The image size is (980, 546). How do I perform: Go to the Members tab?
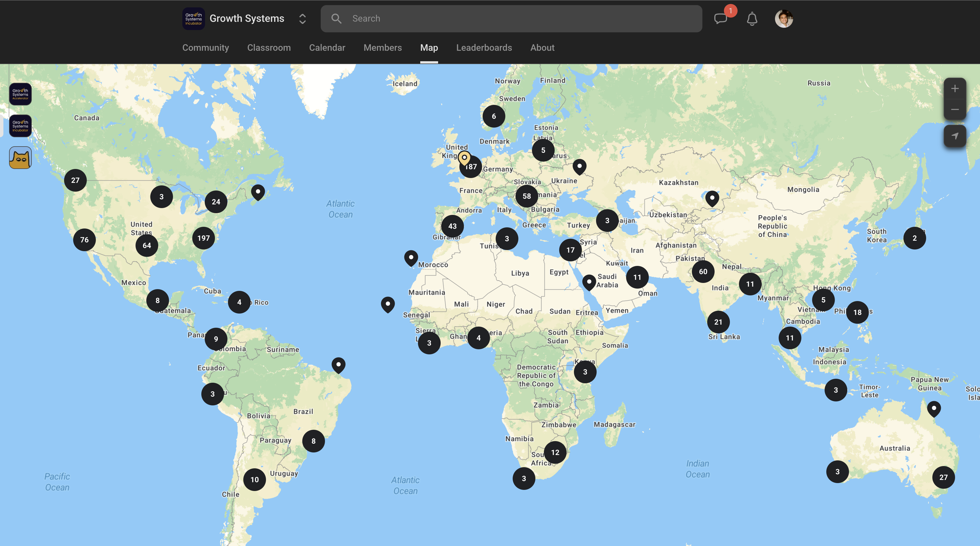pos(382,48)
